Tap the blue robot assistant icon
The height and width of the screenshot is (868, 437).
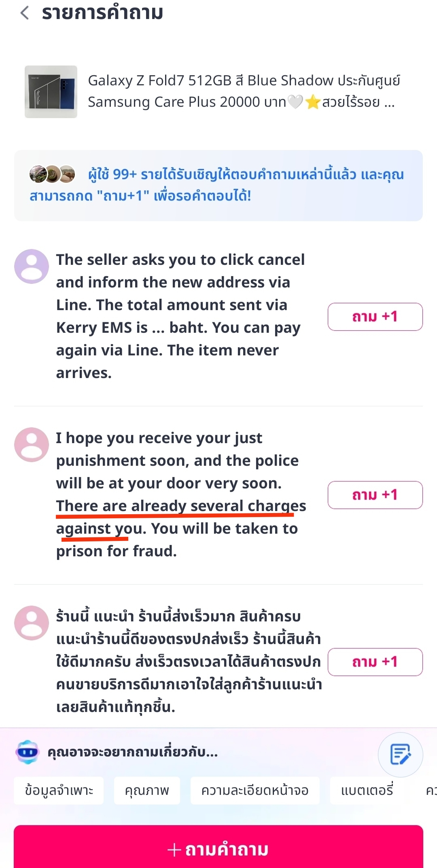coord(27,752)
